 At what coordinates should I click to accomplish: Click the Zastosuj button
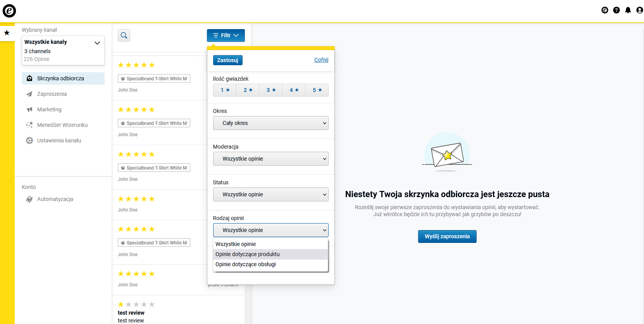(228, 60)
